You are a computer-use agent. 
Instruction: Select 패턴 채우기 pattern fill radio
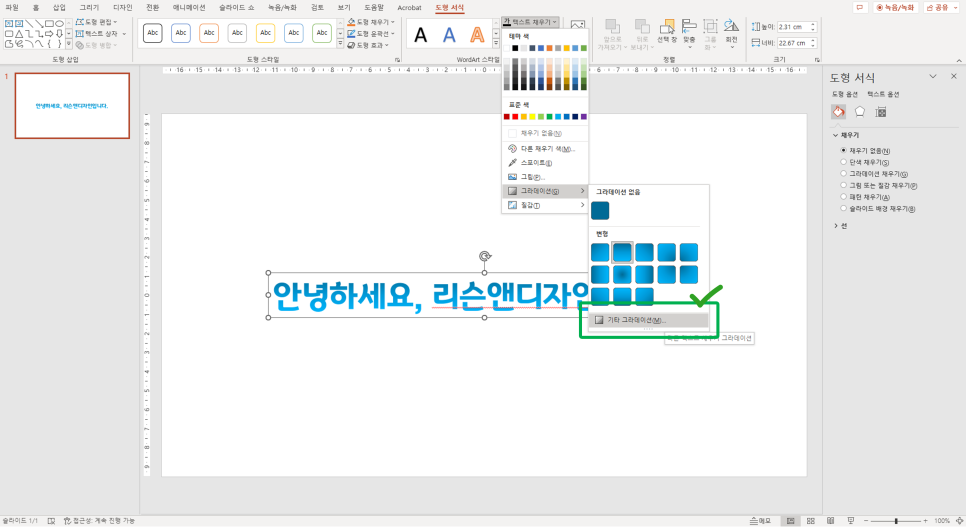click(x=843, y=197)
